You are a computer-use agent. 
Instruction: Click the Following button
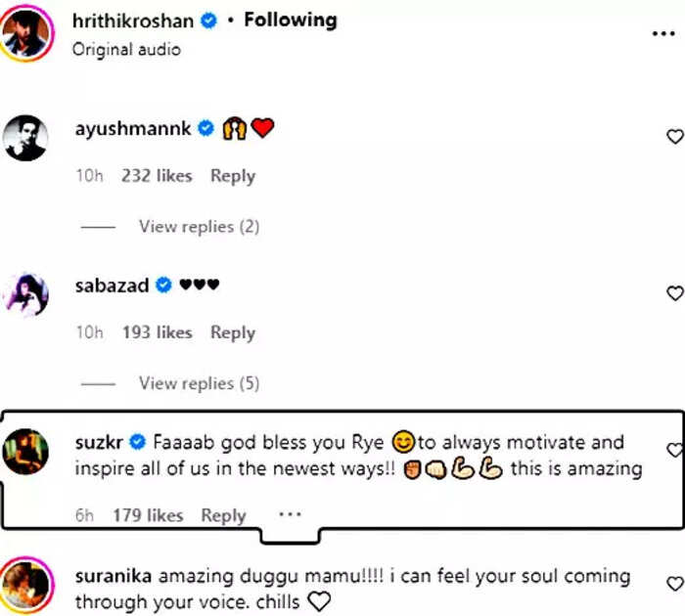[x=291, y=21]
